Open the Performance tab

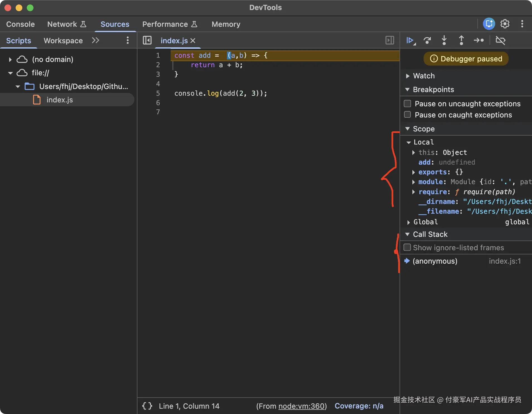[x=170, y=24]
